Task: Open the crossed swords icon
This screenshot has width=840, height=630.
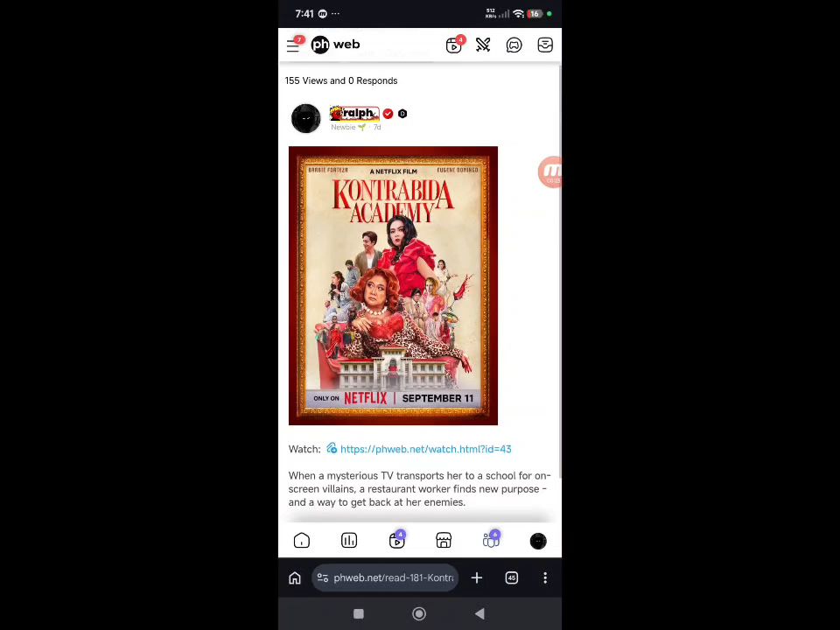Action: click(x=483, y=45)
